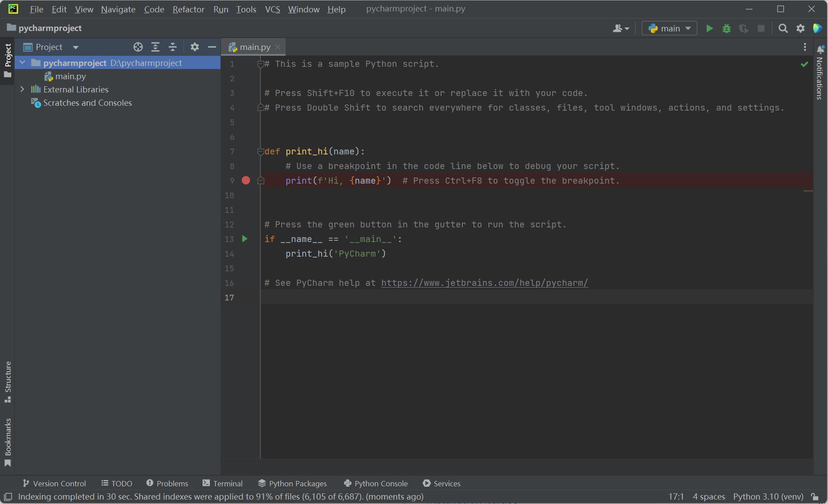Open the Project view selector dropdown
This screenshot has height=504, width=828.
[x=75, y=47]
